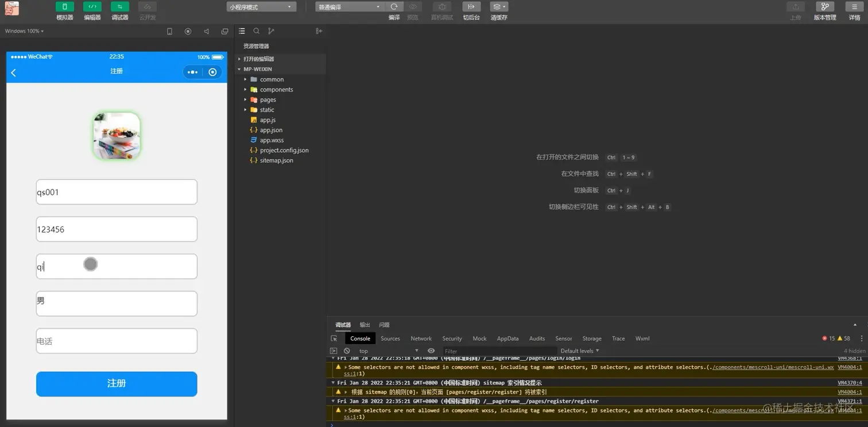Tap the three-dots capsule menu in simulator
Screen dimensions: 868x427
pos(193,72)
